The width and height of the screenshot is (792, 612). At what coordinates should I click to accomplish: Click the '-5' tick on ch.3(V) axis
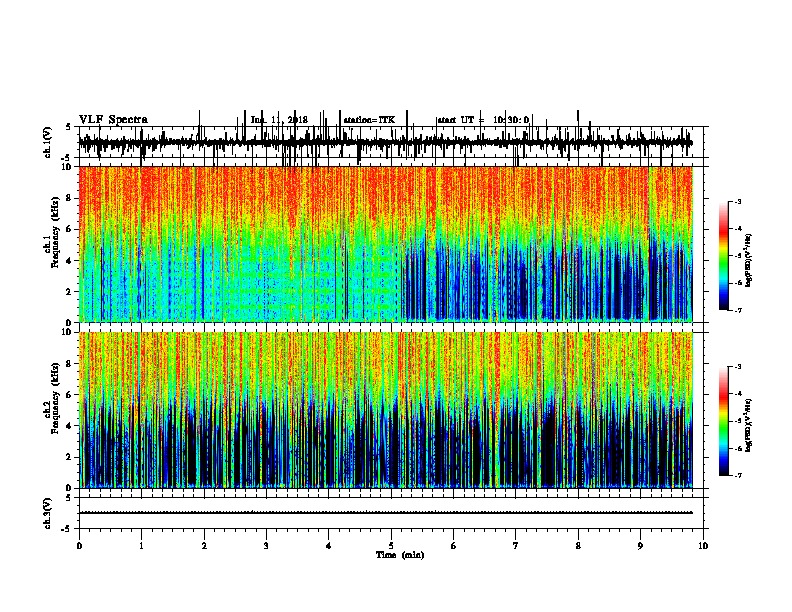[66, 529]
